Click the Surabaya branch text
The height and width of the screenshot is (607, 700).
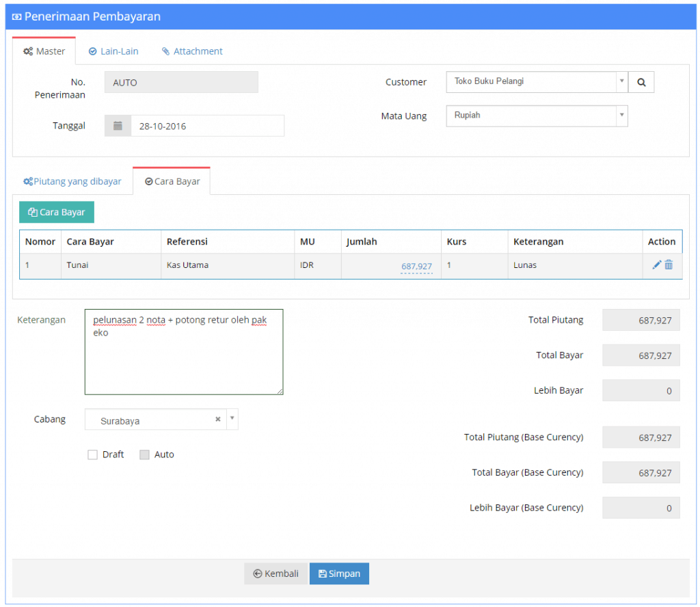tap(120, 421)
